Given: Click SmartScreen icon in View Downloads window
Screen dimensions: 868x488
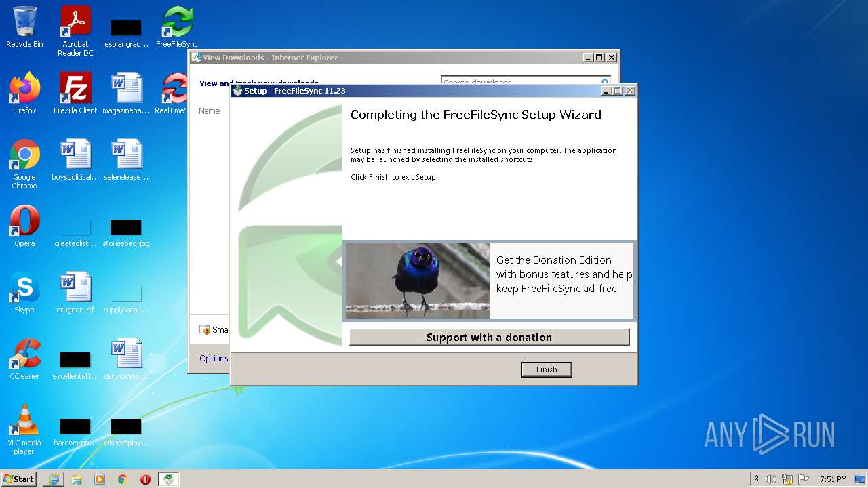Looking at the screenshot, I should (x=205, y=329).
